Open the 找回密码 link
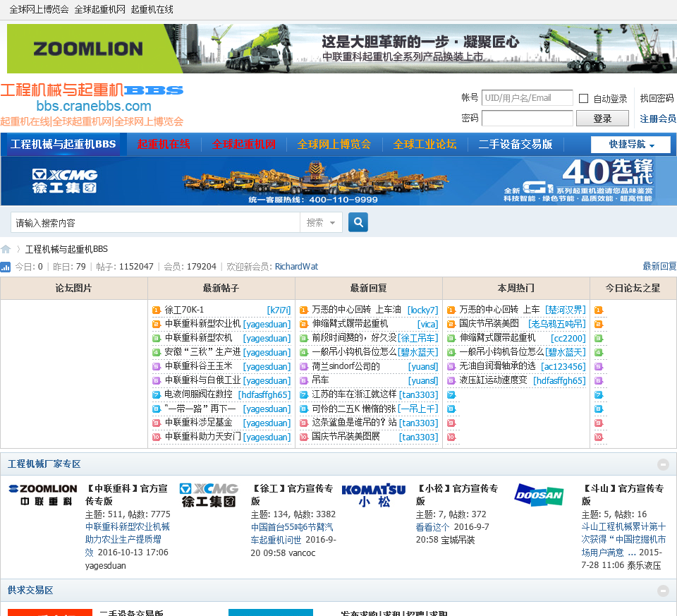The height and width of the screenshot is (616, 677). [657, 98]
